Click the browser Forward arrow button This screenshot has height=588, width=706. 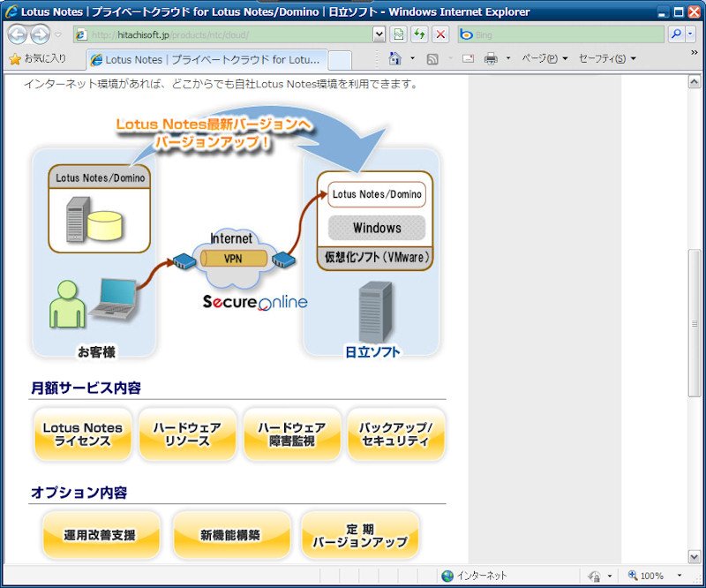pos(40,34)
